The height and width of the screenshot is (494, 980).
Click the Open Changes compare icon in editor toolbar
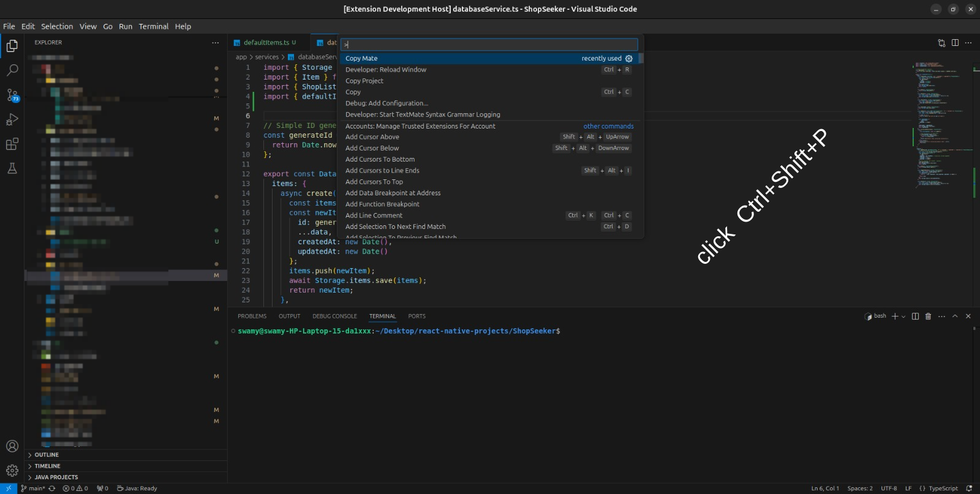tap(941, 43)
